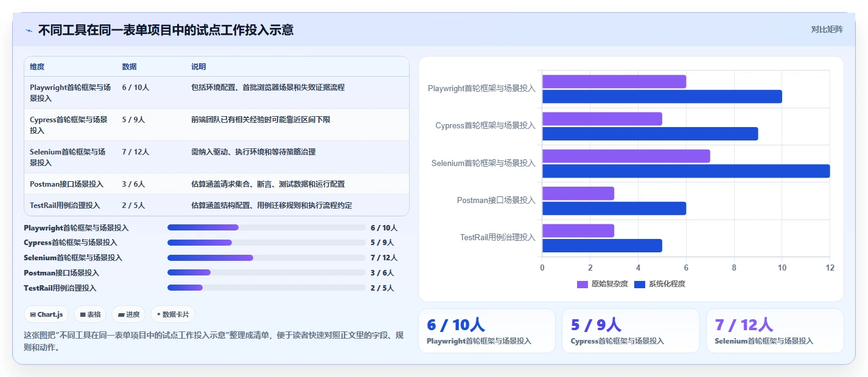Click the Cypress label in progress list
Image resolution: width=868 pixels, height=377 pixels.
tap(71, 243)
